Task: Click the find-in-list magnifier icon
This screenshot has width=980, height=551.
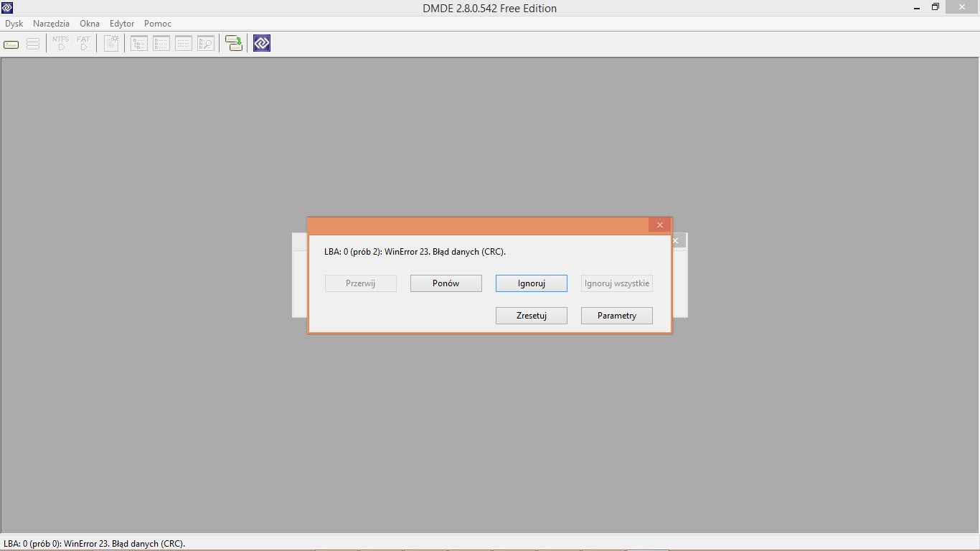Action: [x=206, y=44]
